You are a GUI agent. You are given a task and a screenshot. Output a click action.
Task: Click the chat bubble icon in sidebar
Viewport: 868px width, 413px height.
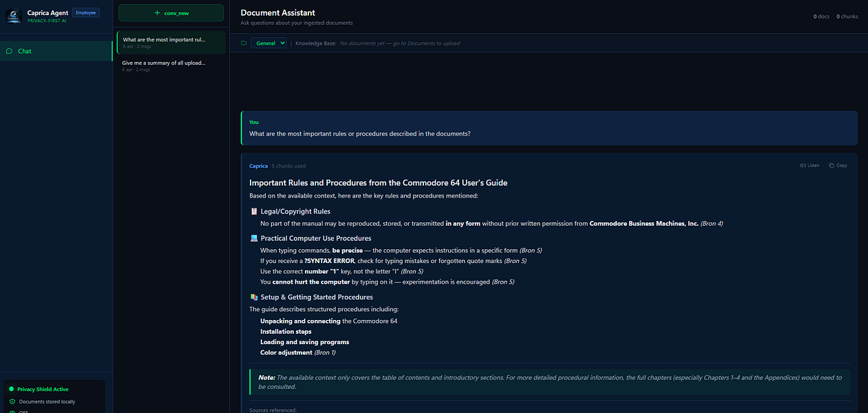click(x=9, y=51)
